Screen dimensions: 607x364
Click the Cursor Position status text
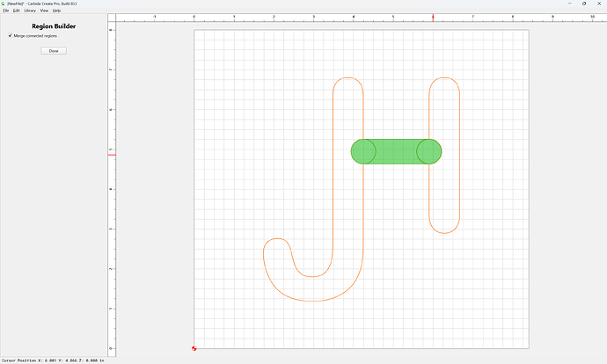click(x=53, y=360)
